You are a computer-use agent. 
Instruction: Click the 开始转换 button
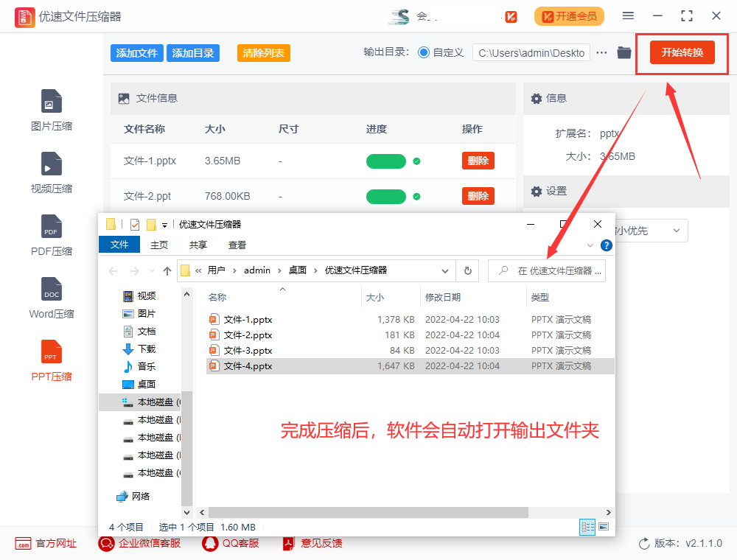(682, 52)
